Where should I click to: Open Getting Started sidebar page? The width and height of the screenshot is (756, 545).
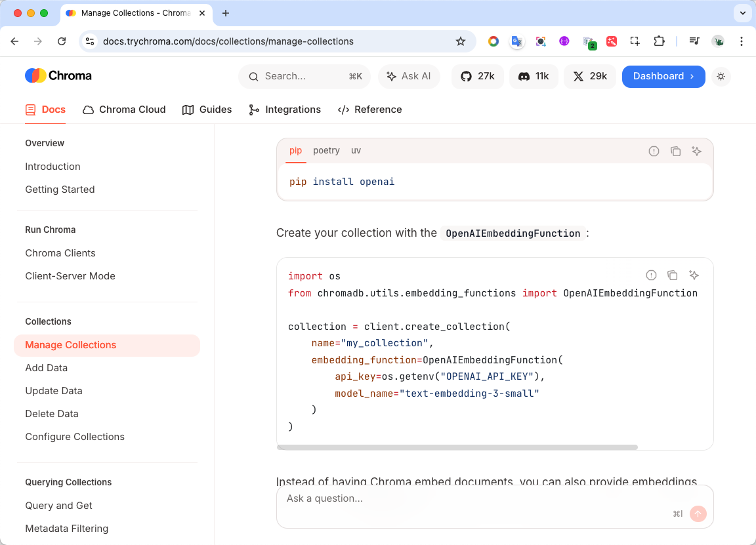(60, 190)
